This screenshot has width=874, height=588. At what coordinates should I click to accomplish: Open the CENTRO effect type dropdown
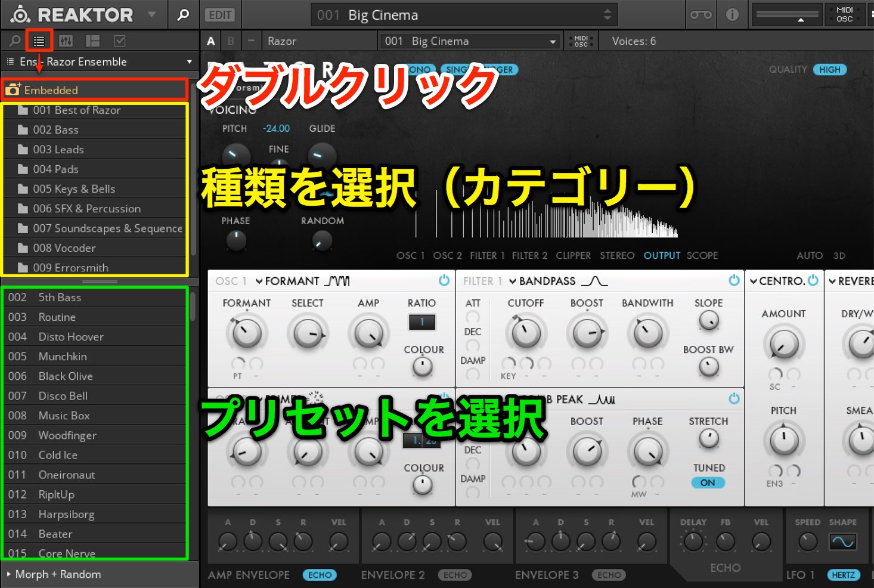777,281
